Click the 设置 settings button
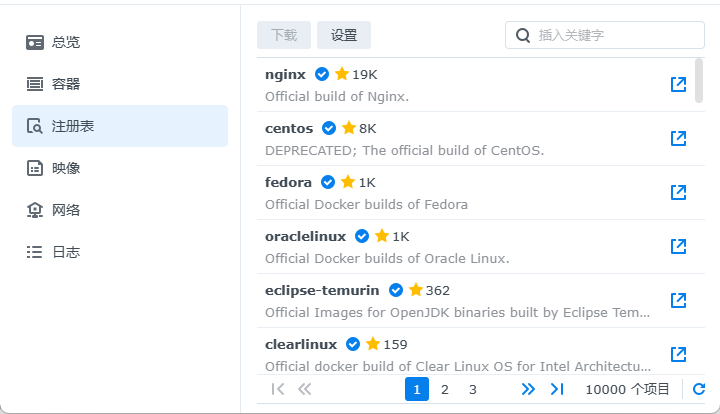 (344, 35)
